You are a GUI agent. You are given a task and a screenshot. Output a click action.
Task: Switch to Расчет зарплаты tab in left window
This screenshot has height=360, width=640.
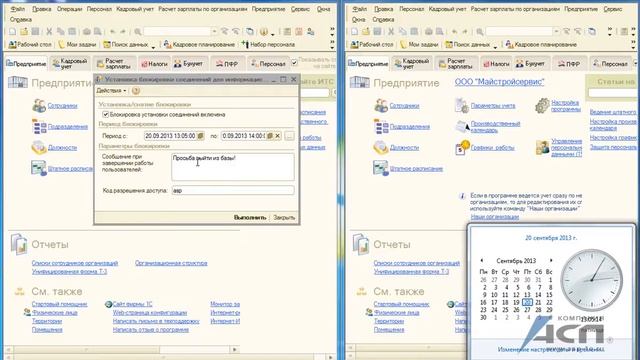click(114, 64)
